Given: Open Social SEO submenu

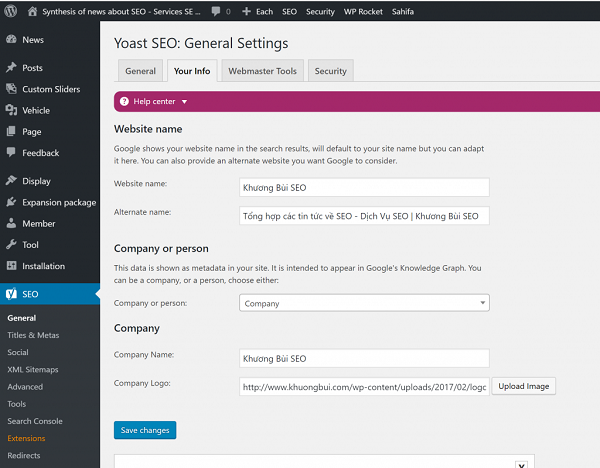Looking at the screenshot, I should click(x=18, y=352).
